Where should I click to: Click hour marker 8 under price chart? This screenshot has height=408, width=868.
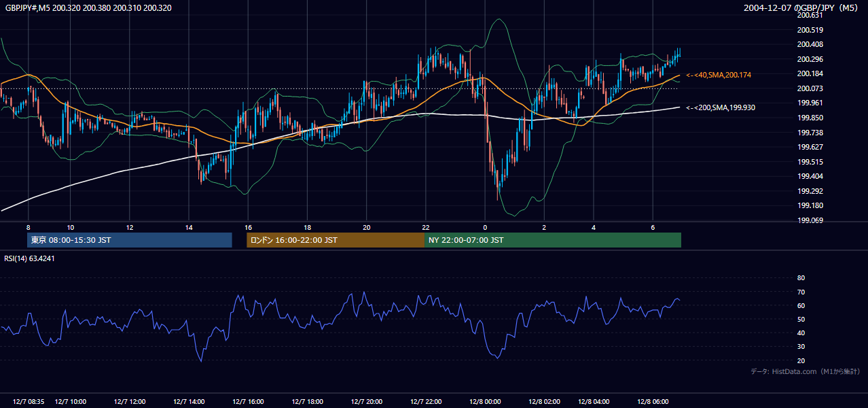(29, 227)
